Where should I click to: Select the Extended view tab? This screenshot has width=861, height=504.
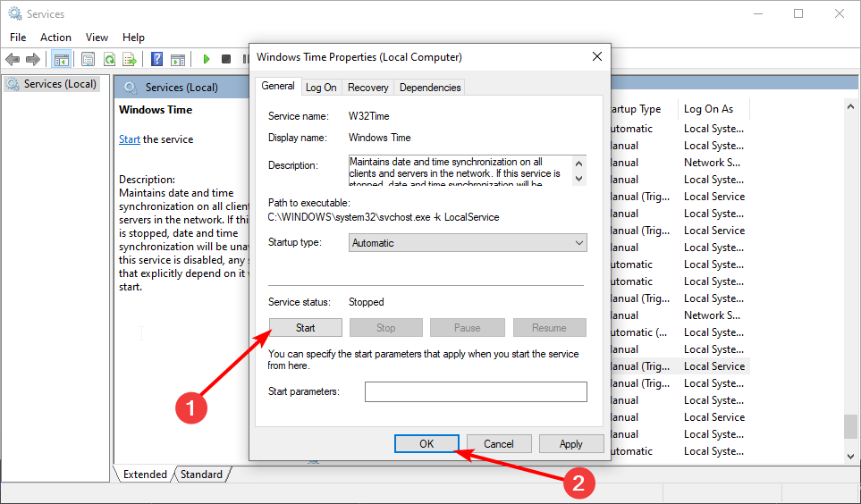click(x=145, y=475)
